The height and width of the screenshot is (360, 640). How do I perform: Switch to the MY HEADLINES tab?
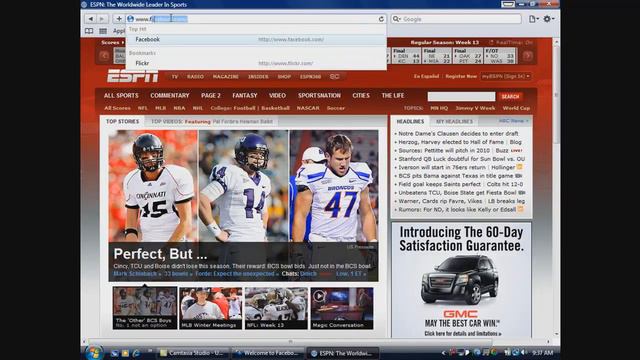(454, 122)
